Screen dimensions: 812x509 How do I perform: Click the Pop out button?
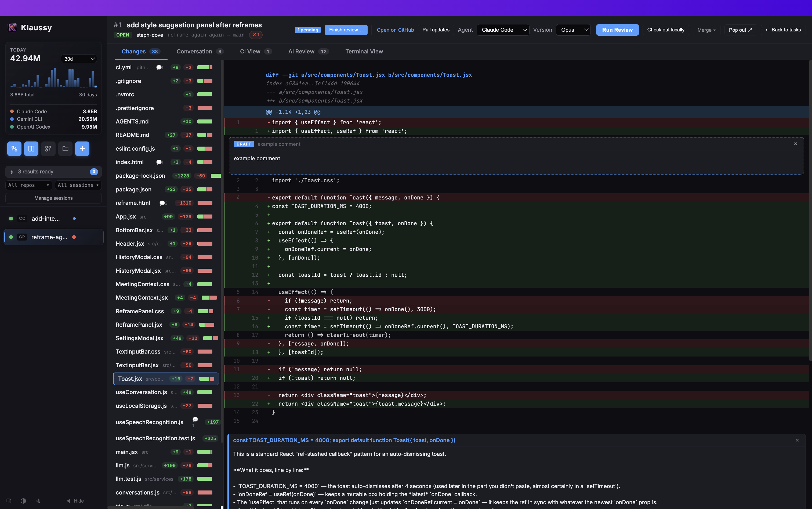tap(740, 30)
